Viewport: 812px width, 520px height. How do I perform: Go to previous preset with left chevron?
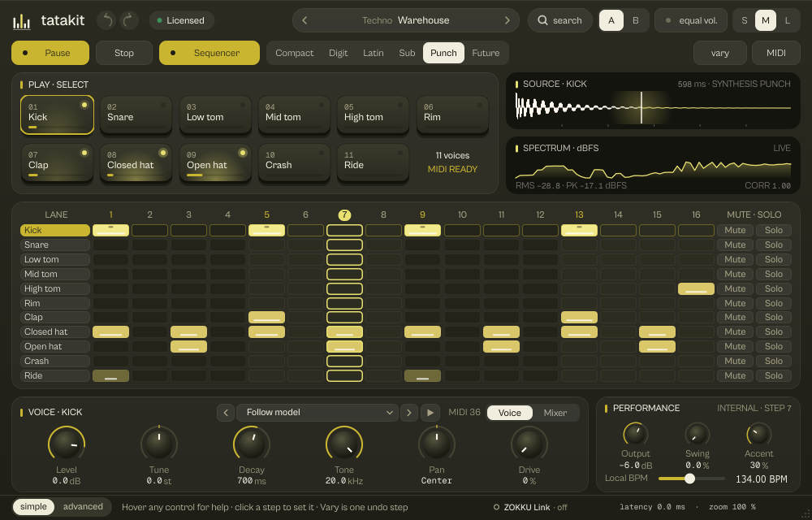pyautogui.click(x=304, y=20)
